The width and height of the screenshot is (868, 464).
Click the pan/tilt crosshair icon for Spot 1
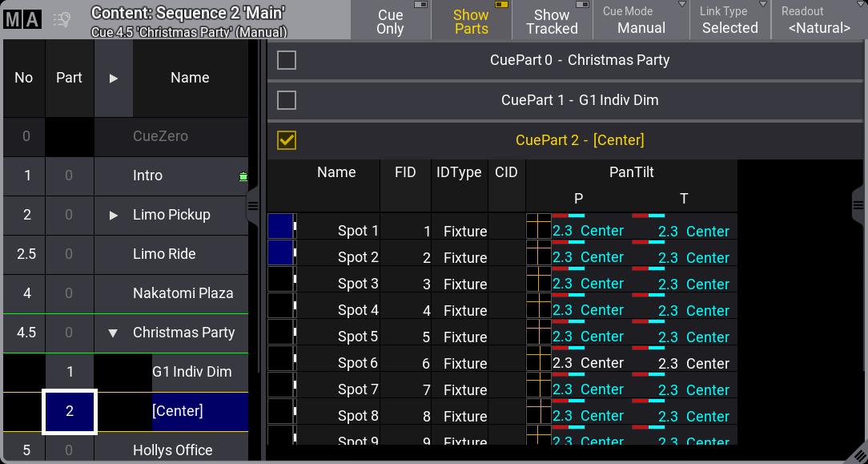[x=539, y=226]
